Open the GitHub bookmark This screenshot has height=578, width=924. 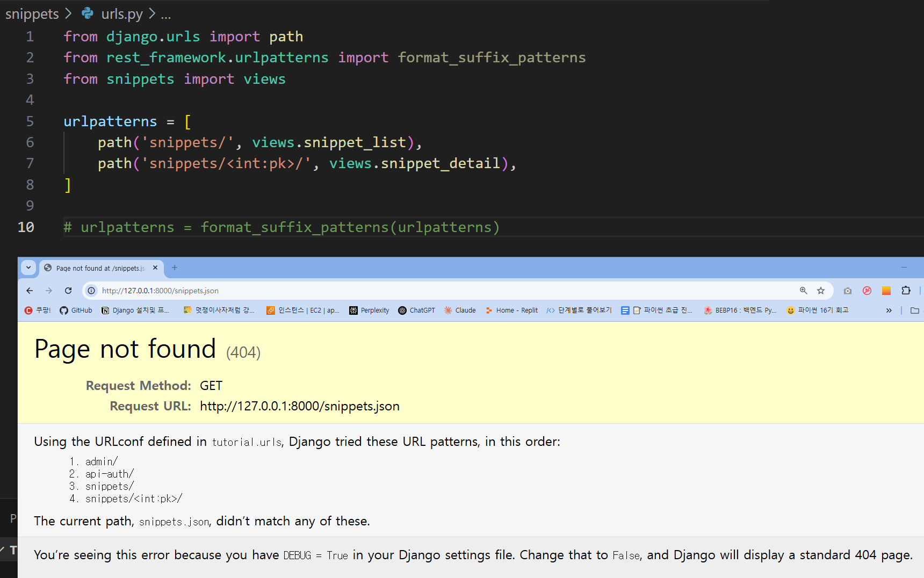pyautogui.click(x=76, y=310)
